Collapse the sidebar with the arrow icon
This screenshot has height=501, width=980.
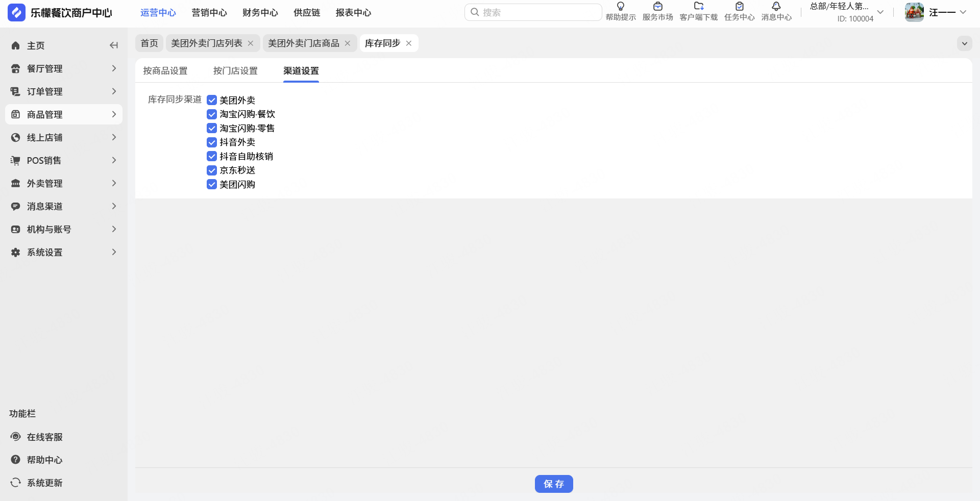[114, 45]
